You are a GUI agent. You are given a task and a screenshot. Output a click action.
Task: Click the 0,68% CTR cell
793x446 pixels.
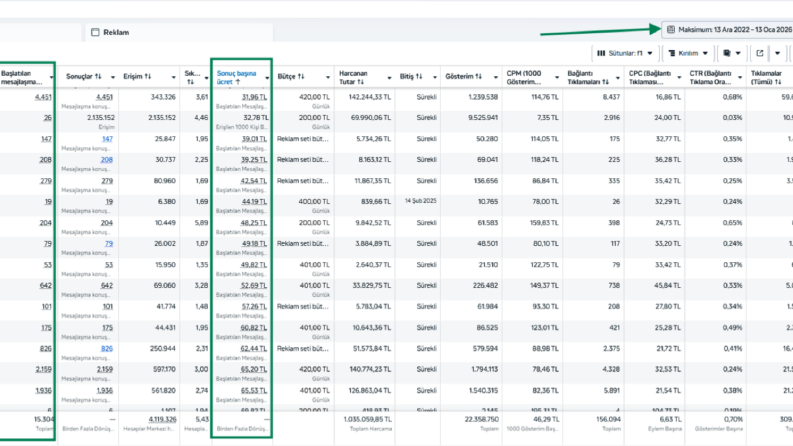coord(732,97)
